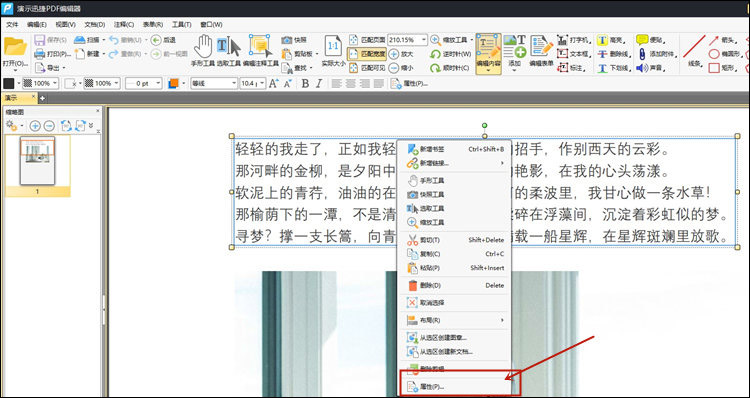Choose 属性(P)... in context menu
The image size is (750, 398).
coord(455,387)
